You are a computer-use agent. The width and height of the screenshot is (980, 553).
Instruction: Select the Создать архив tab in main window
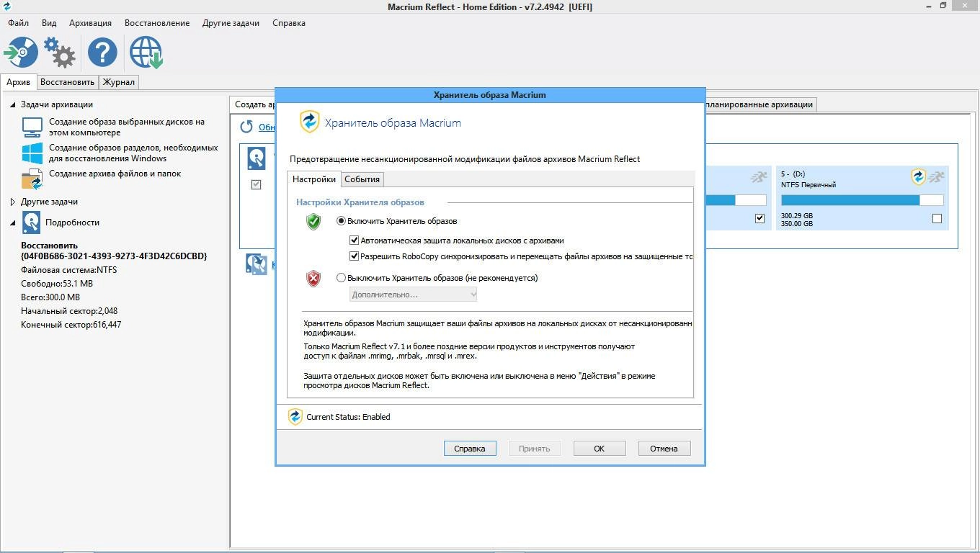tap(254, 104)
